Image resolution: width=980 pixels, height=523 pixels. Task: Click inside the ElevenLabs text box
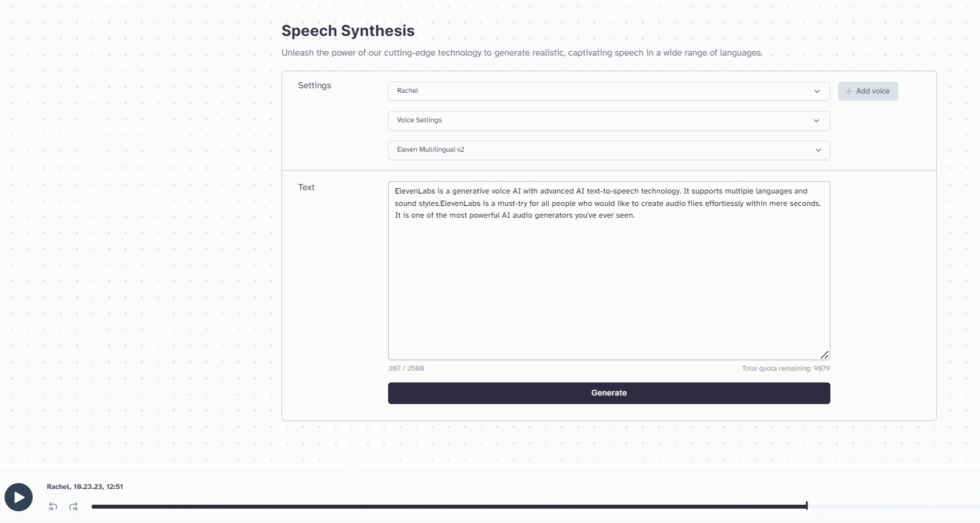[609, 271]
